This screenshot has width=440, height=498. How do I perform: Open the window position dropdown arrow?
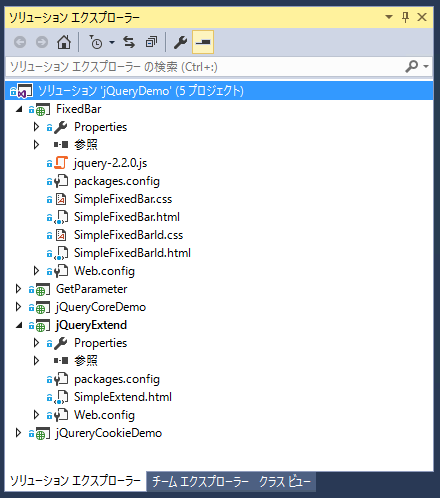click(x=389, y=17)
